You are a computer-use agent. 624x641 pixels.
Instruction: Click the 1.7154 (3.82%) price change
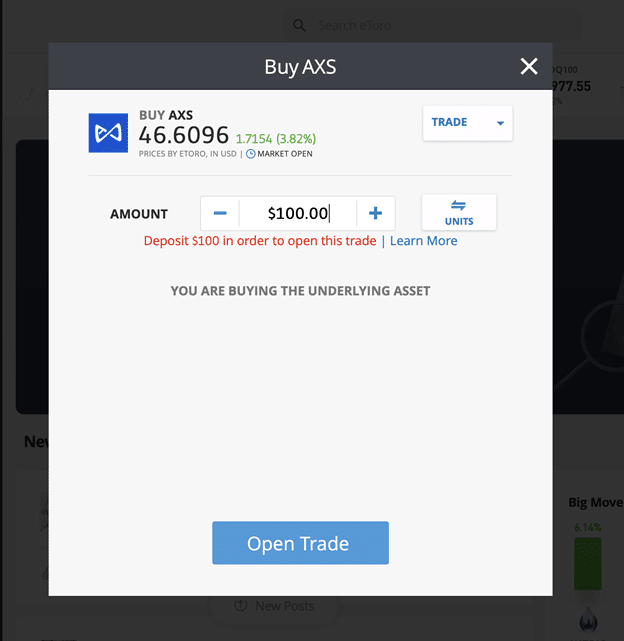[276, 139]
